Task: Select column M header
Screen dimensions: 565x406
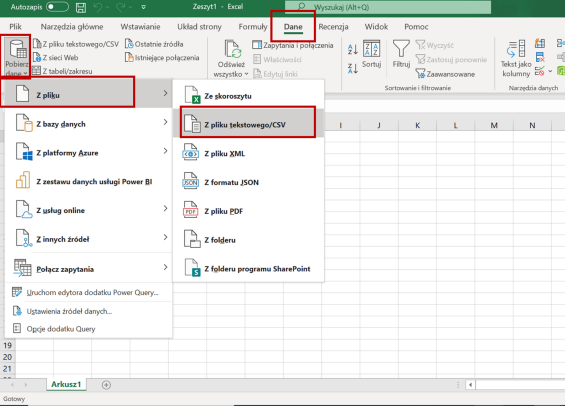Action: pyautogui.click(x=494, y=125)
